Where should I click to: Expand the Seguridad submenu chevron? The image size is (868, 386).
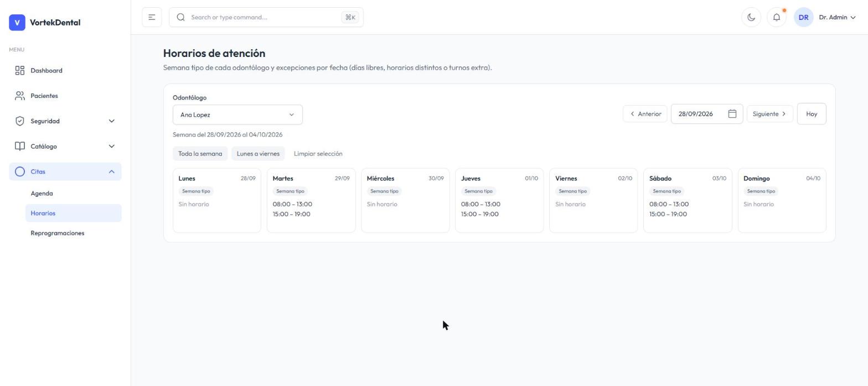click(x=111, y=121)
